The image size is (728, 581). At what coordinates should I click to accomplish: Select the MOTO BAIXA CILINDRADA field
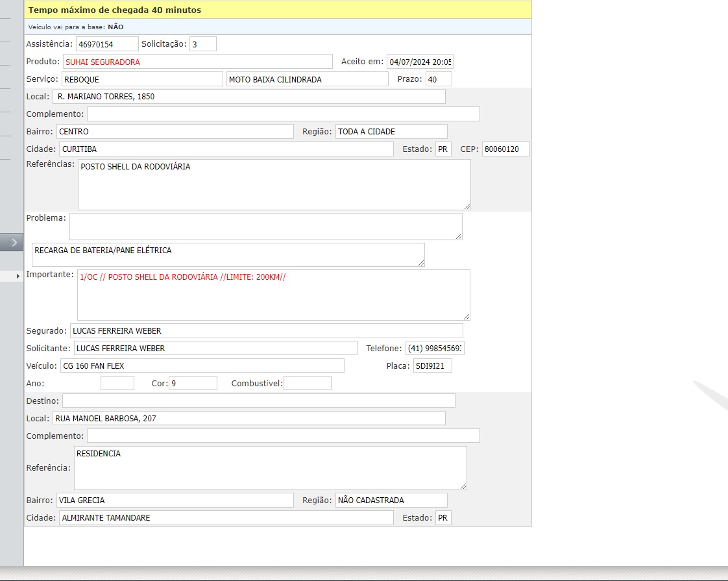pyautogui.click(x=307, y=79)
